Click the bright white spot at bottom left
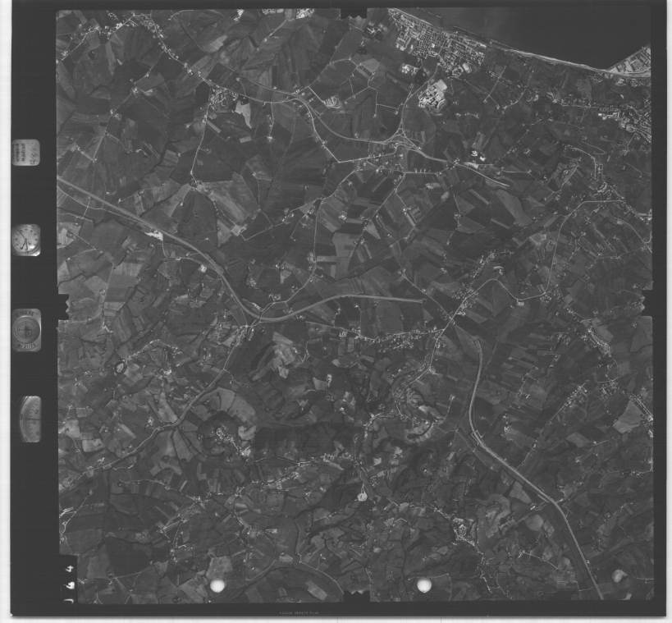The width and height of the screenshot is (672, 623). pos(219,585)
